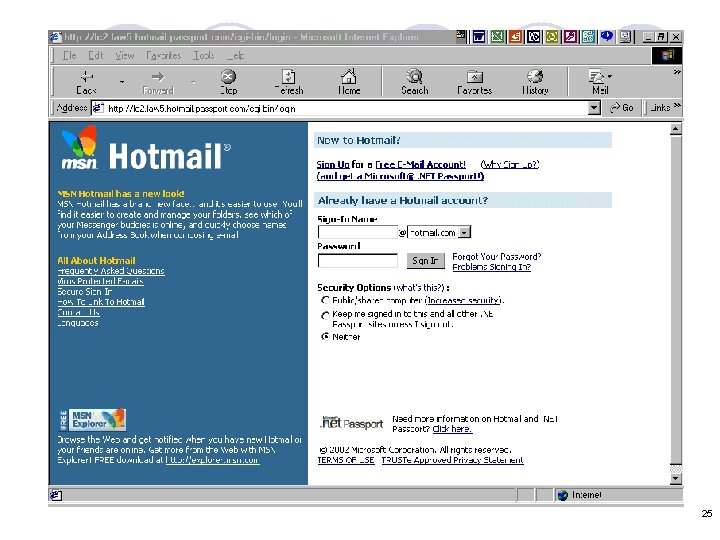Open the Help menu

(x=235, y=56)
